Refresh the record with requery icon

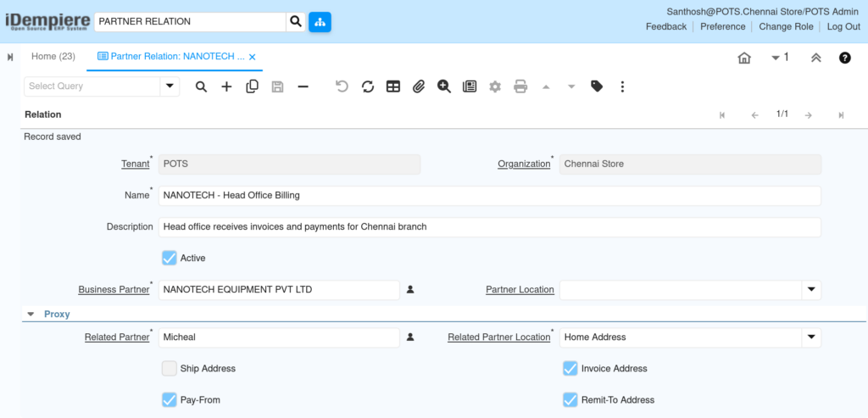point(368,86)
